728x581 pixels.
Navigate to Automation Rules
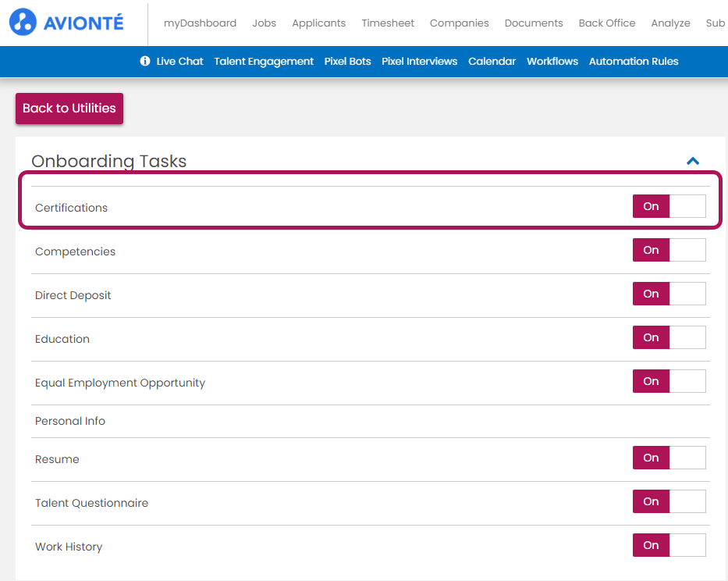pos(634,61)
